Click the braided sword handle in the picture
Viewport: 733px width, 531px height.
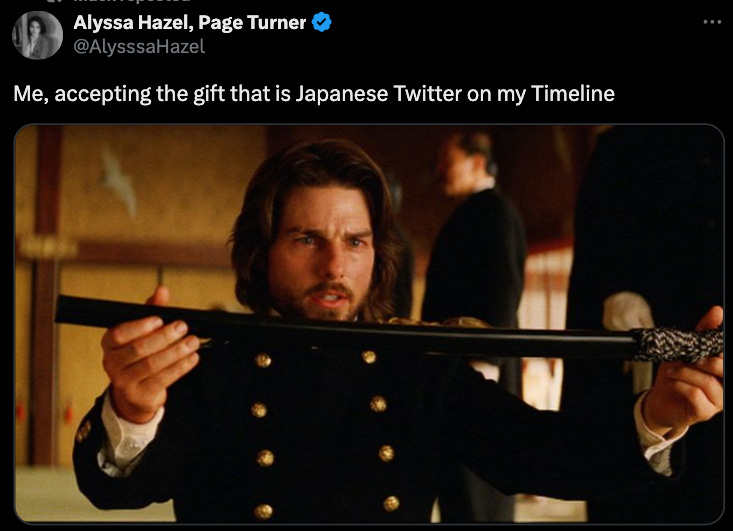[678, 345]
